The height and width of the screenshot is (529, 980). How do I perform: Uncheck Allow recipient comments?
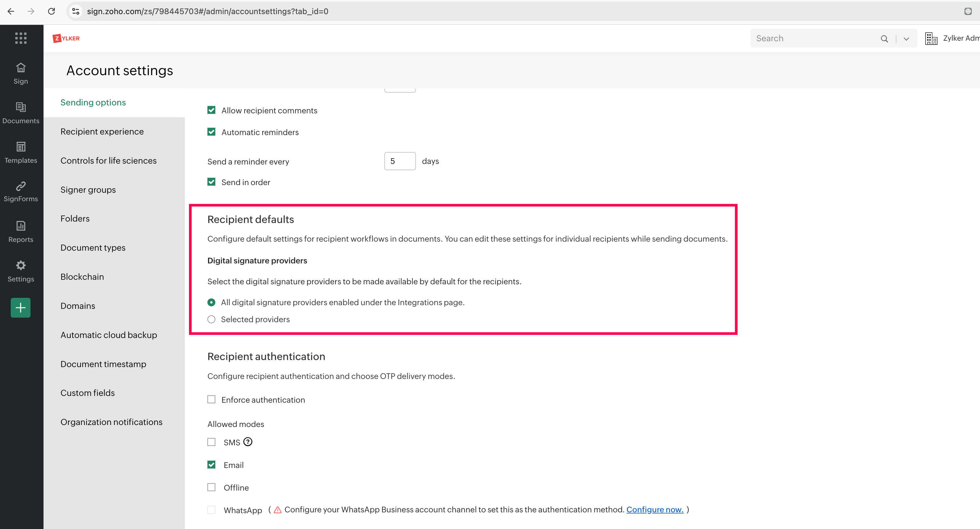coord(212,110)
